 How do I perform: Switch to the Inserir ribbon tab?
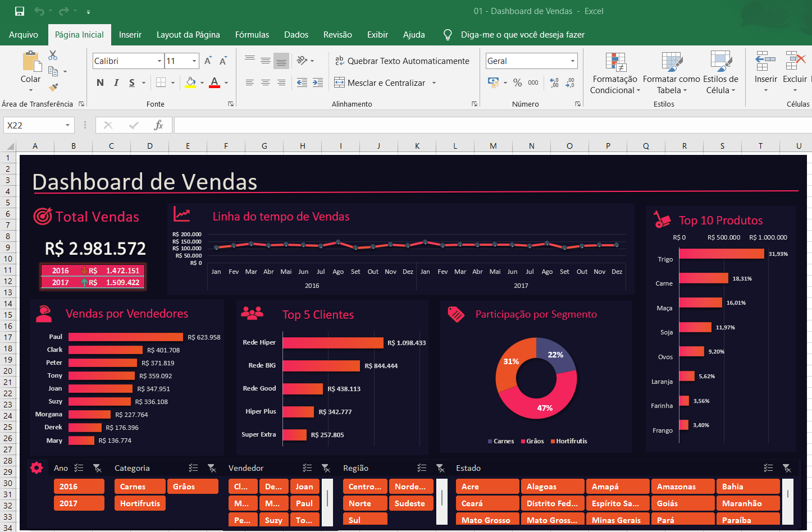pyautogui.click(x=130, y=35)
